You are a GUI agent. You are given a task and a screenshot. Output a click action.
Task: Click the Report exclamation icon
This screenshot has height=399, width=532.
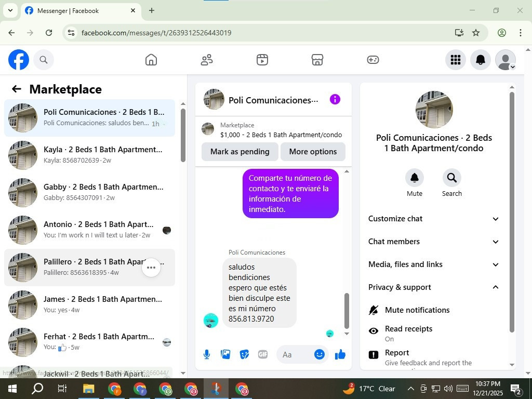tap(373, 355)
